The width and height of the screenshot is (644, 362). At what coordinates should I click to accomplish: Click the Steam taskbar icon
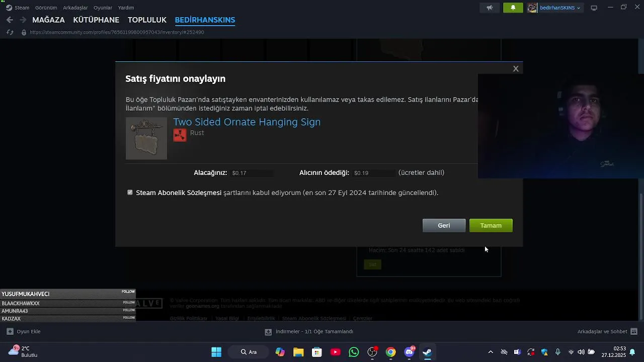coord(428,352)
